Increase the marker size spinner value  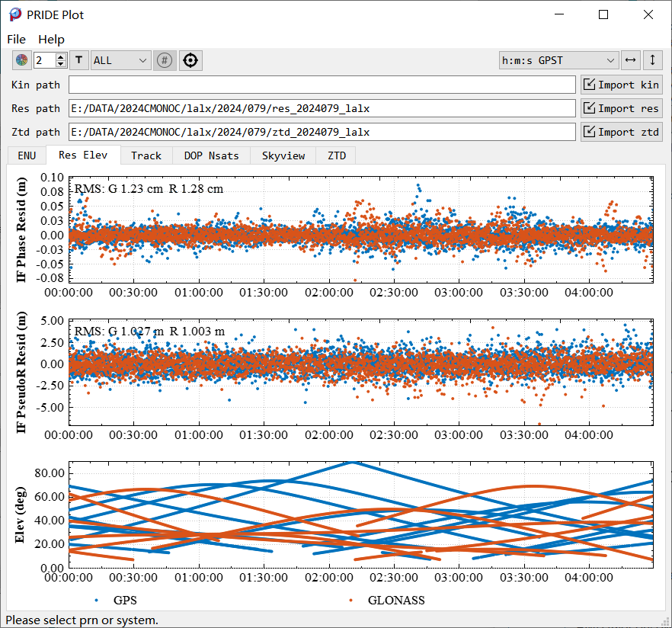(x=61, y=56)
